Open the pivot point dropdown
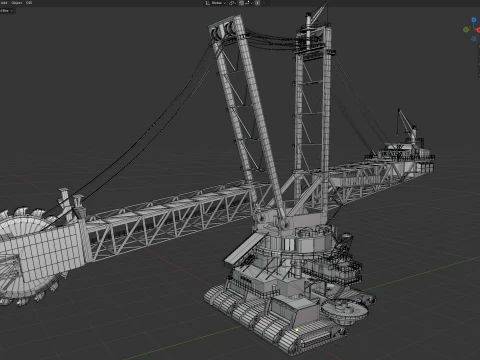480x360 pixels. (x=232, y=3)
